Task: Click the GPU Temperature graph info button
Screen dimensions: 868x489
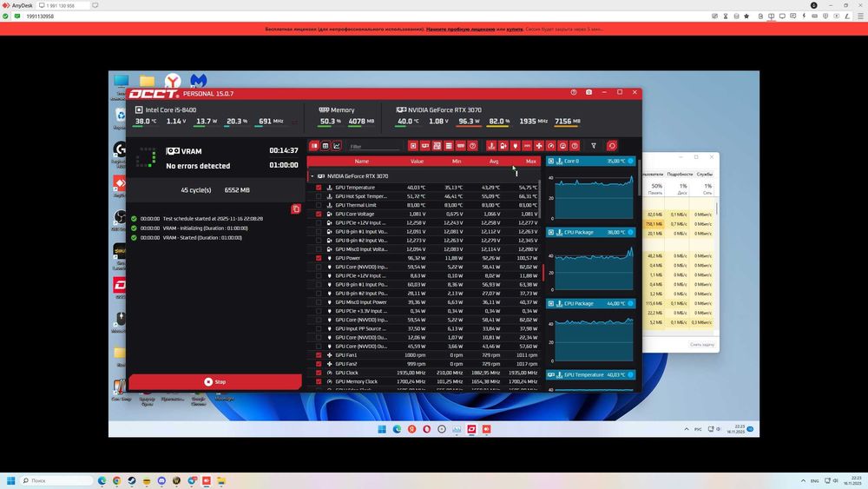Action: tap(630, 375)
